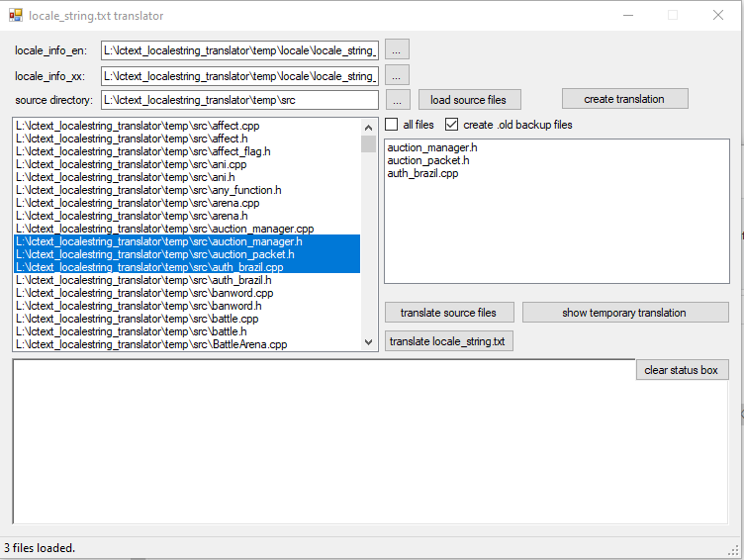
Task: Select highlighted src\auth_brazil.cpp path row
Action: [x=187, y=267]
